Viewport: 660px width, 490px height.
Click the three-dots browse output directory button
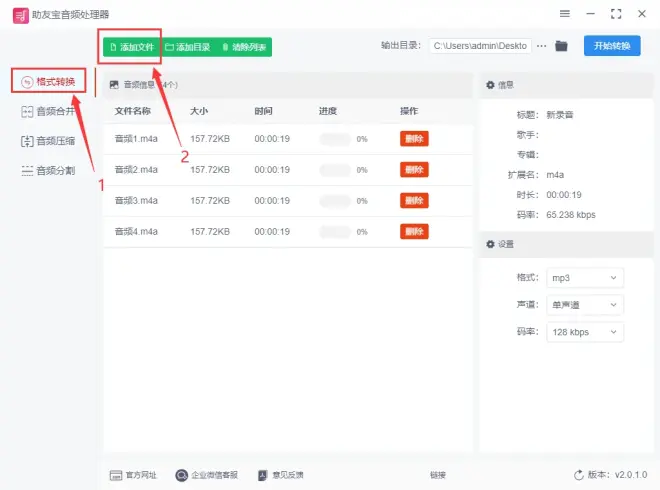[541, 46]
